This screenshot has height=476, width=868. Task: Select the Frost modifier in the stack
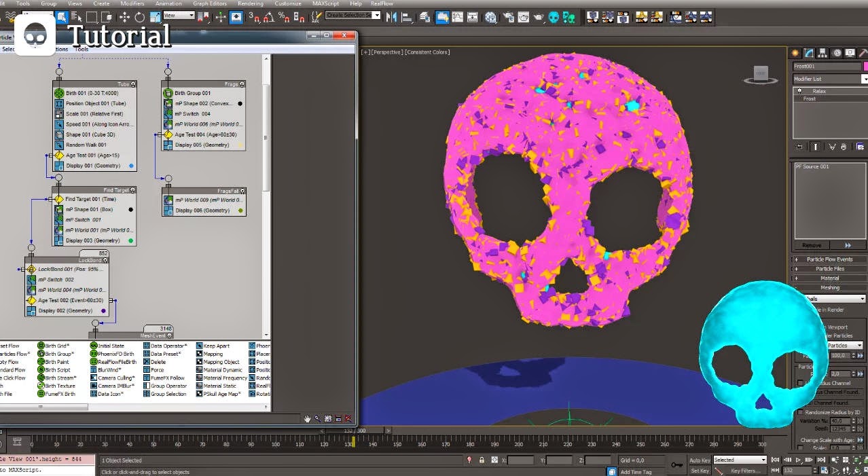(810, 99)
